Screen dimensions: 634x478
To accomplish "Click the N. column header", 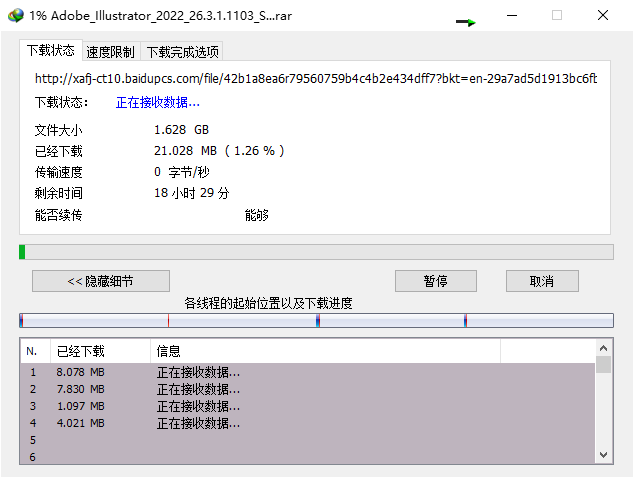I will (x=36, y=351).
